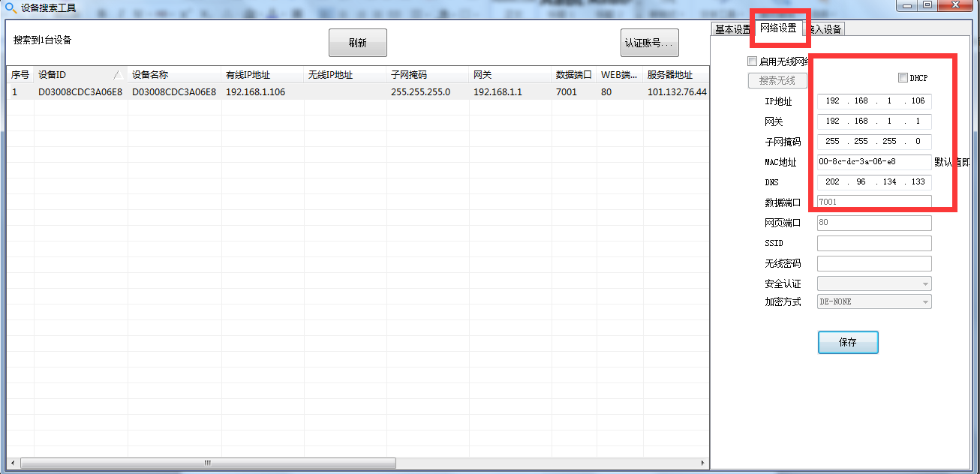
Task: Sort by the 数据端口 column header
Action: pyautogui.click(x=574, y=75)
